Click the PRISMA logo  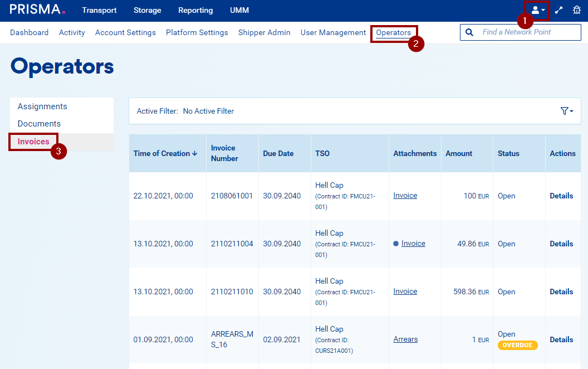coord(37,10)
